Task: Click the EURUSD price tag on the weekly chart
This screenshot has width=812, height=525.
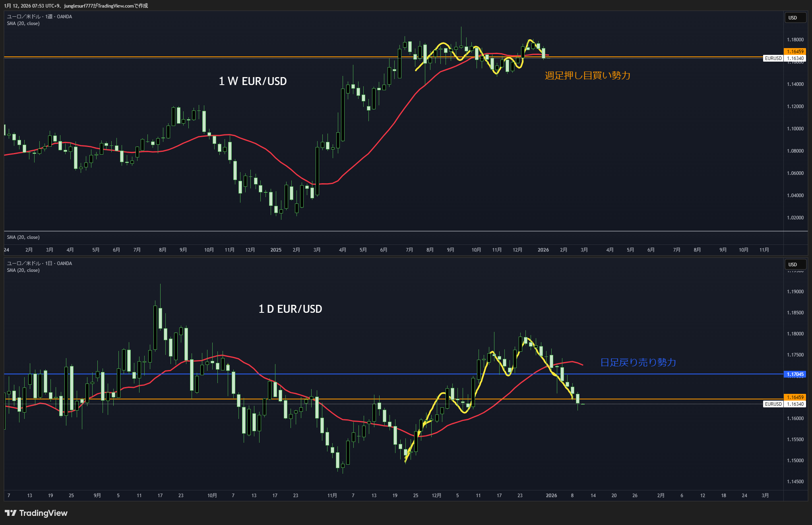Action: coord(773,58)
